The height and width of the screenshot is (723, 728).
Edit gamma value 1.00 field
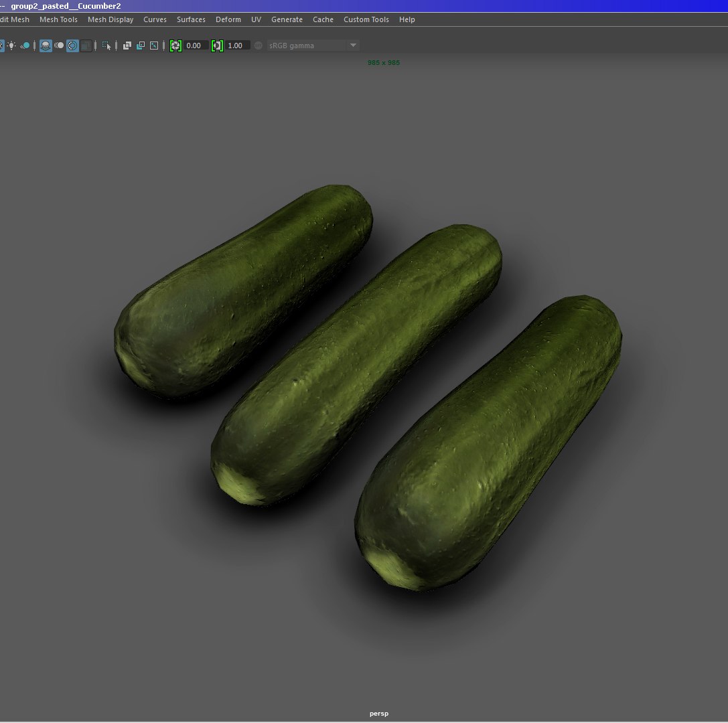coord(237,46)
